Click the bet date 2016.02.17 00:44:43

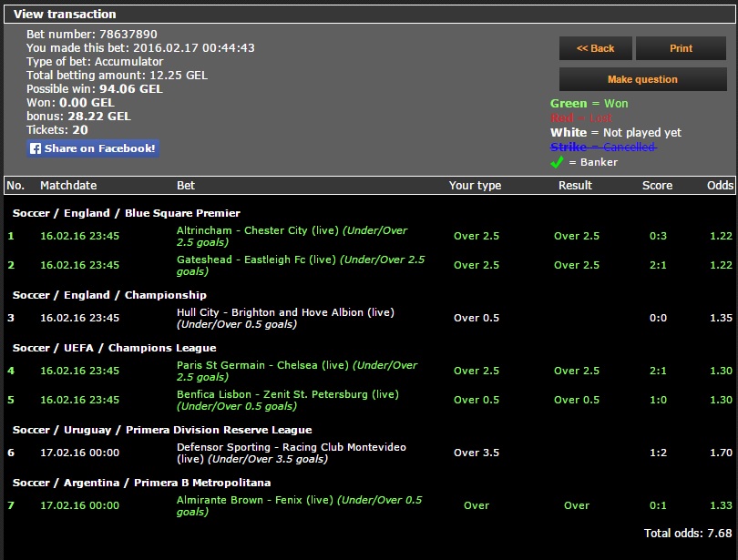click(x=194, y=48)
